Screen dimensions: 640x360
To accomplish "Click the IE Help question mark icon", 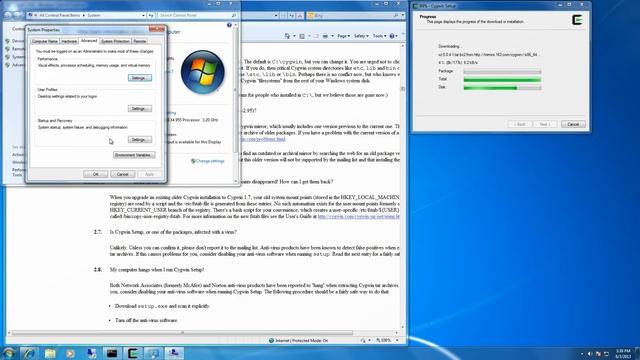I will coord(392,36).
